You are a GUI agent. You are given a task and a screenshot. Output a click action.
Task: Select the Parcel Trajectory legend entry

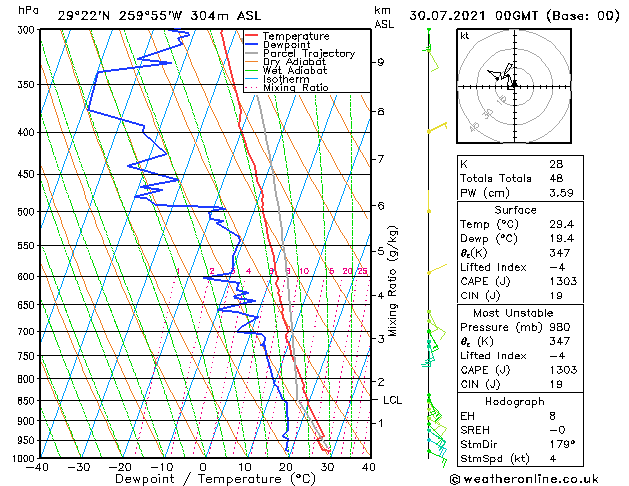tap(309, 53)
